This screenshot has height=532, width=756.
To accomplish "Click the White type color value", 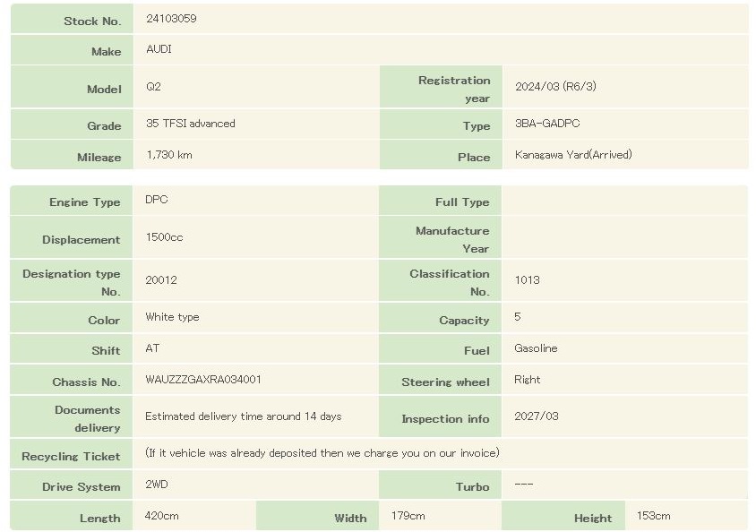I will click(172, 317).
